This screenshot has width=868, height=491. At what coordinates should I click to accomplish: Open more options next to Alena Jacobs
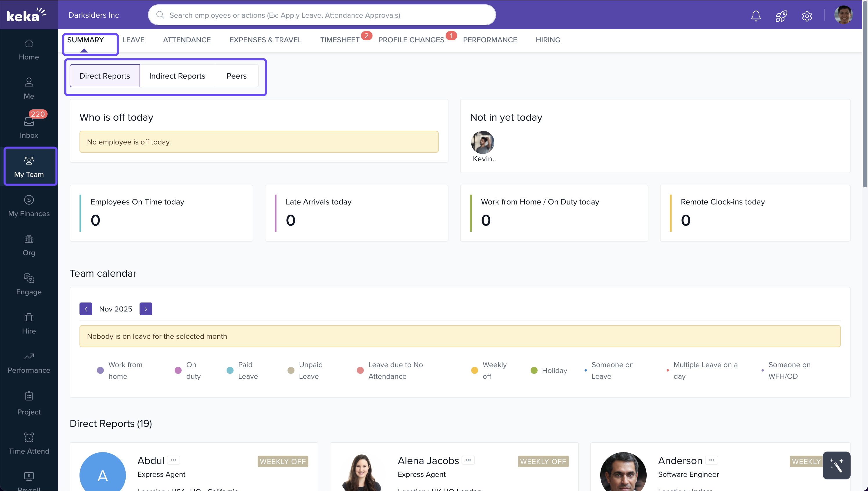tap(468, 460)
